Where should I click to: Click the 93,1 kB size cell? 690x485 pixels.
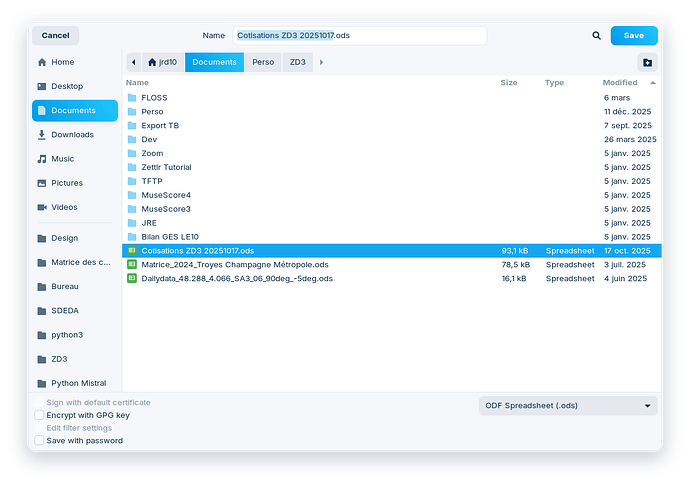pyautogui.click(x=514, y=251)
